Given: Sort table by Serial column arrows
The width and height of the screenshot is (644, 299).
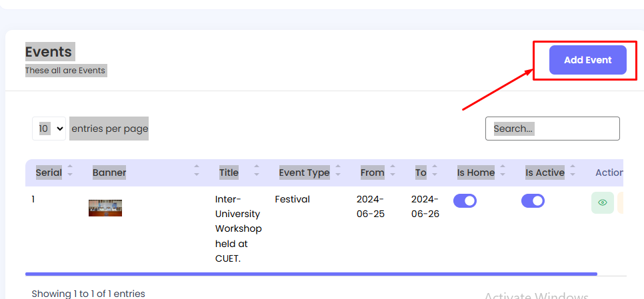Looking at the screenshot, I should [x=70, y=172].
